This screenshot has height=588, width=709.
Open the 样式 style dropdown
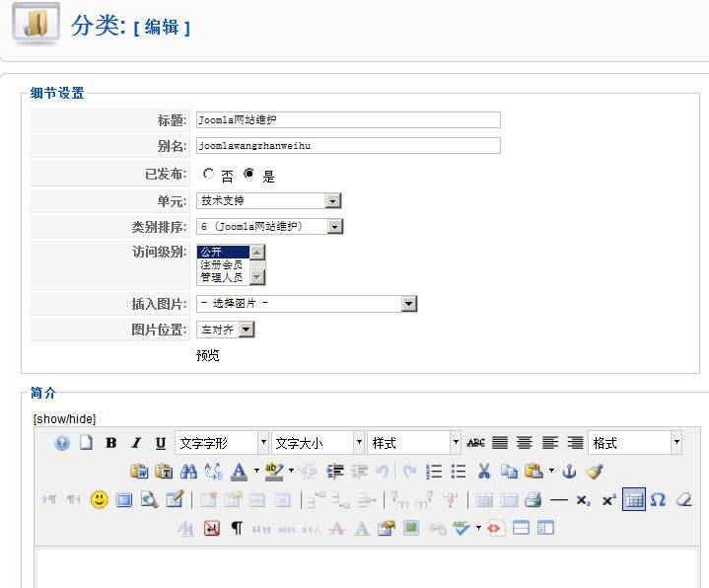[414, 442]
